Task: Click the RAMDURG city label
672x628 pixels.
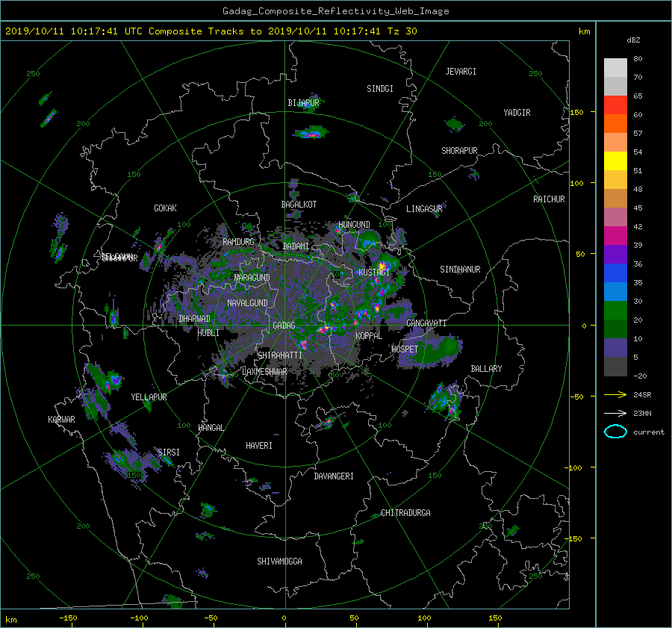Action: coord(238,242)
